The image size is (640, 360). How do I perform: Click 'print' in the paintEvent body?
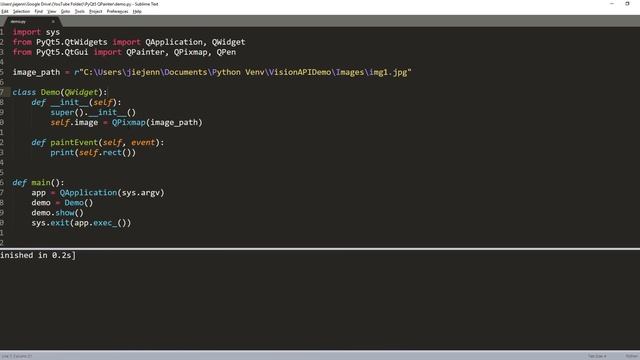coord(62,153)
